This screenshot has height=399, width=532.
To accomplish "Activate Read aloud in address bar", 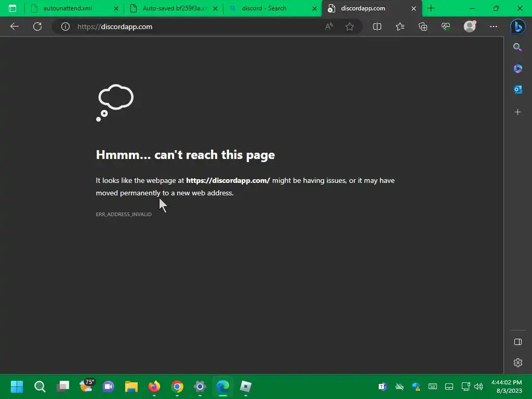I will tap(329, 26).
